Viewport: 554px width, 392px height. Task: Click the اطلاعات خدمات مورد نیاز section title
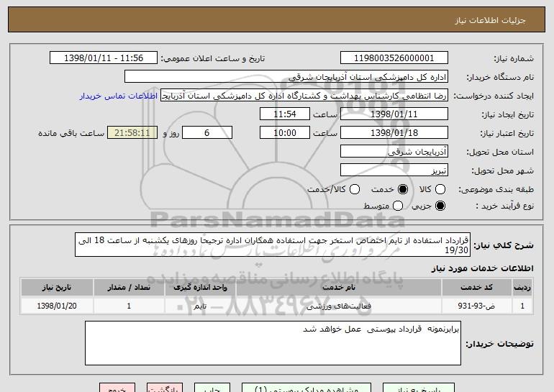pos(482,268)
